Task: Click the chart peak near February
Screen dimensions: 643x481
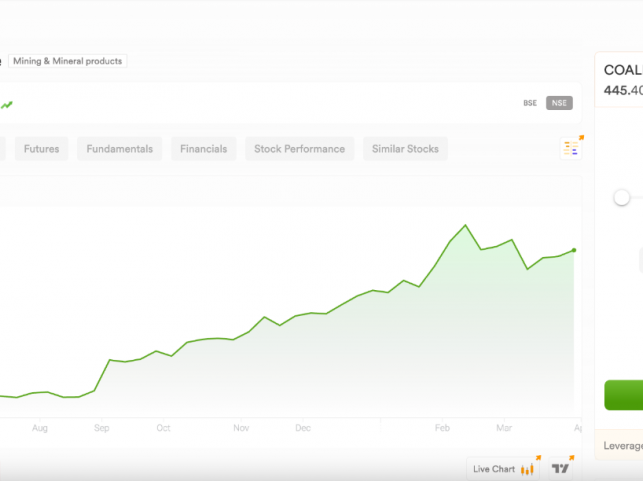Action: tap(465, 226)
